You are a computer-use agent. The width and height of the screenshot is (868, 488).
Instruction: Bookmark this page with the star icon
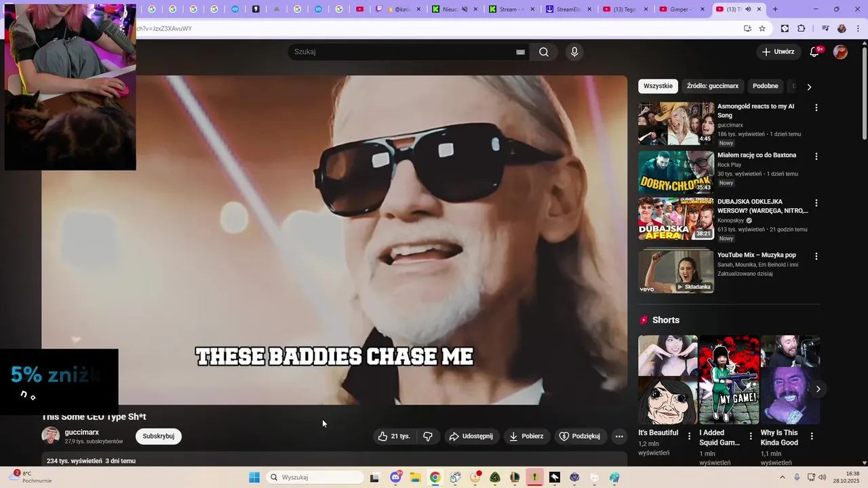point(762,28)
